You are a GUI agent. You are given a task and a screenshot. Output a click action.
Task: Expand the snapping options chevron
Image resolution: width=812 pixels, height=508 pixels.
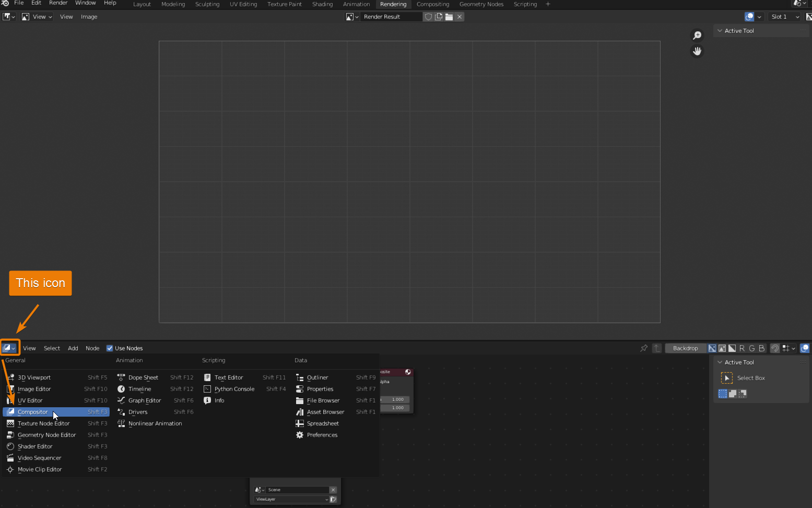(x=792, y=348)
